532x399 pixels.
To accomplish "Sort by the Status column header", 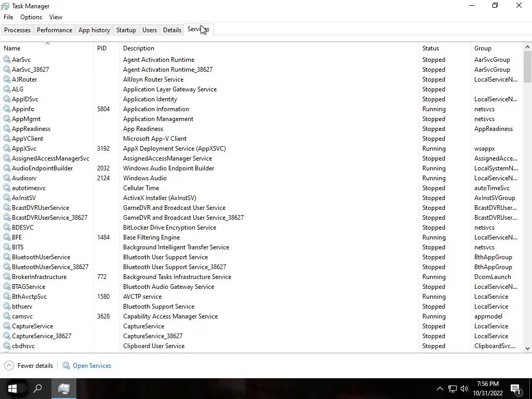I will pos(445,48).
